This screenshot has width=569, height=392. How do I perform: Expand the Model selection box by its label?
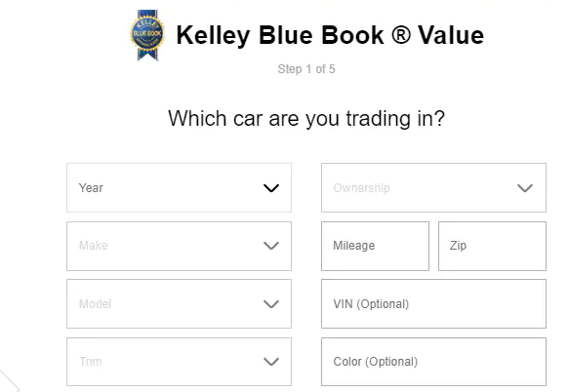pyautogui.click(x=95, y=304)
